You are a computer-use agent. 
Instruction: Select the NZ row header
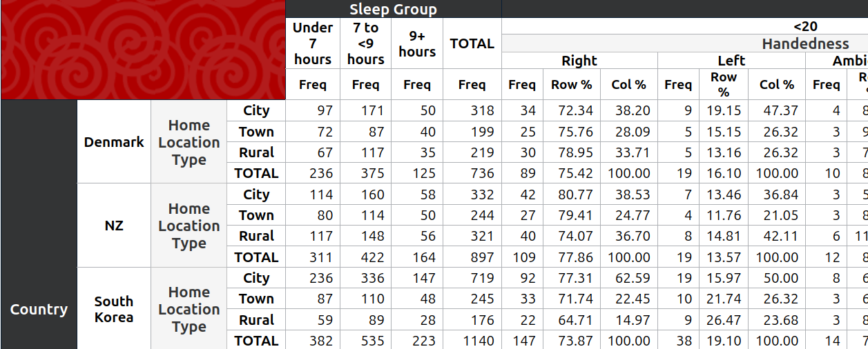point(114,226)
